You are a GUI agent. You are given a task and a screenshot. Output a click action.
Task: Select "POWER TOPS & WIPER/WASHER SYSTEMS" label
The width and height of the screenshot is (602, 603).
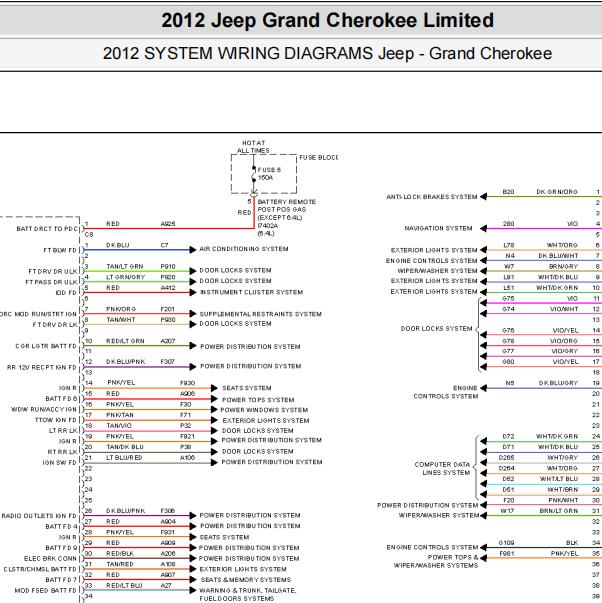436,561
